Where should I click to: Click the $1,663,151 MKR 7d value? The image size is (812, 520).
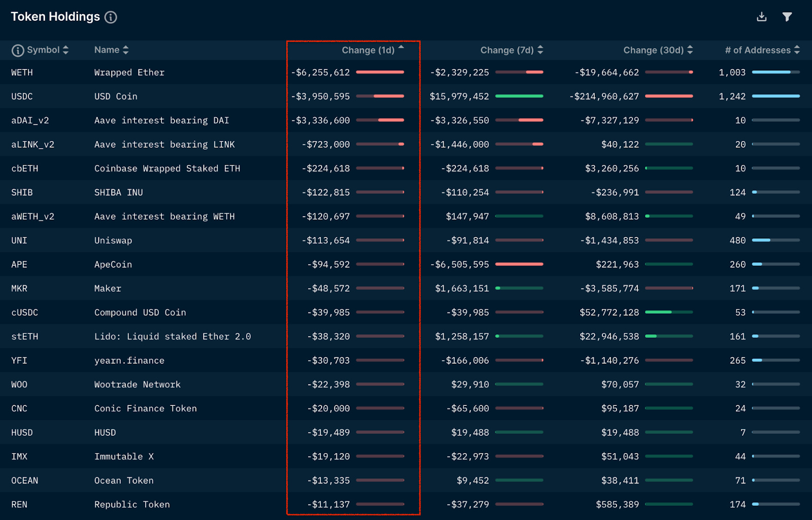[x=462, y=288]
